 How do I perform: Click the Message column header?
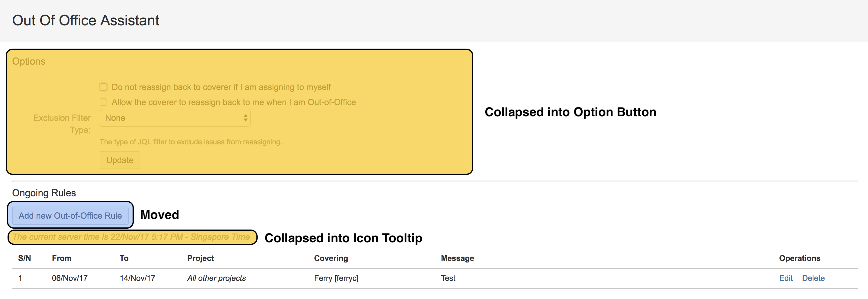457,258
